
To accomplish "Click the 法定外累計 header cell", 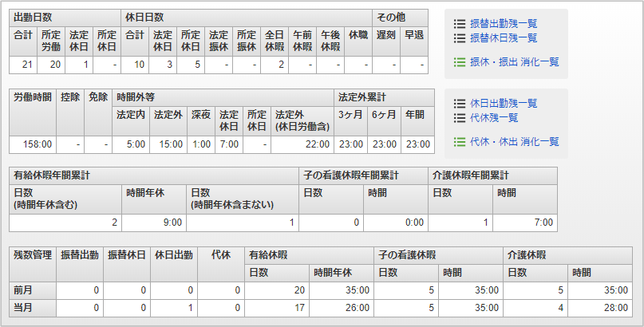I will click(384, 97).
